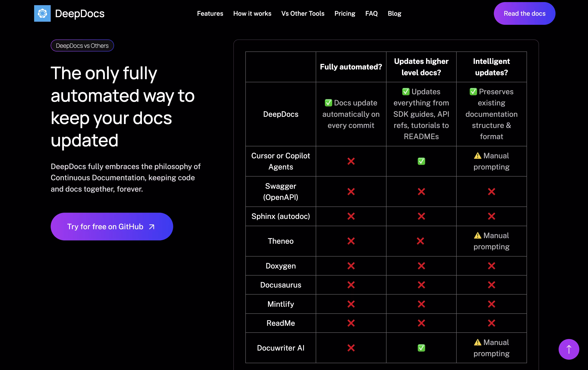This screenshot has width=588, height=370.
Task: Click the green checkmark in Cursor or Copilot row
Action: pyautogui.click(x=421, y=161)
